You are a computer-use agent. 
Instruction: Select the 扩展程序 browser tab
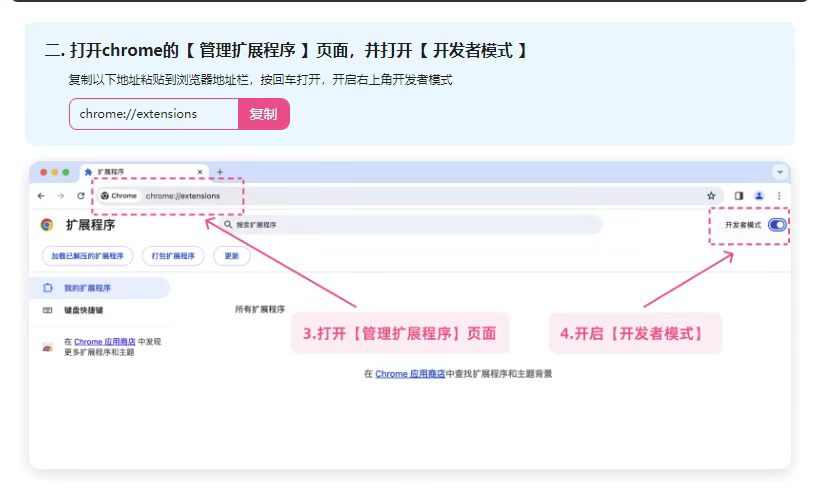pyautogui.click(x=144, y=172)
